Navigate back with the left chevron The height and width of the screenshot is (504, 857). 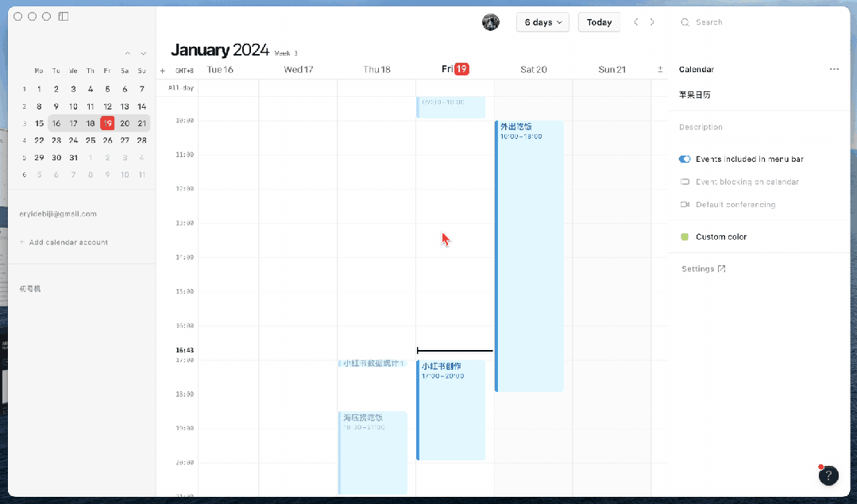click(635, 22)
